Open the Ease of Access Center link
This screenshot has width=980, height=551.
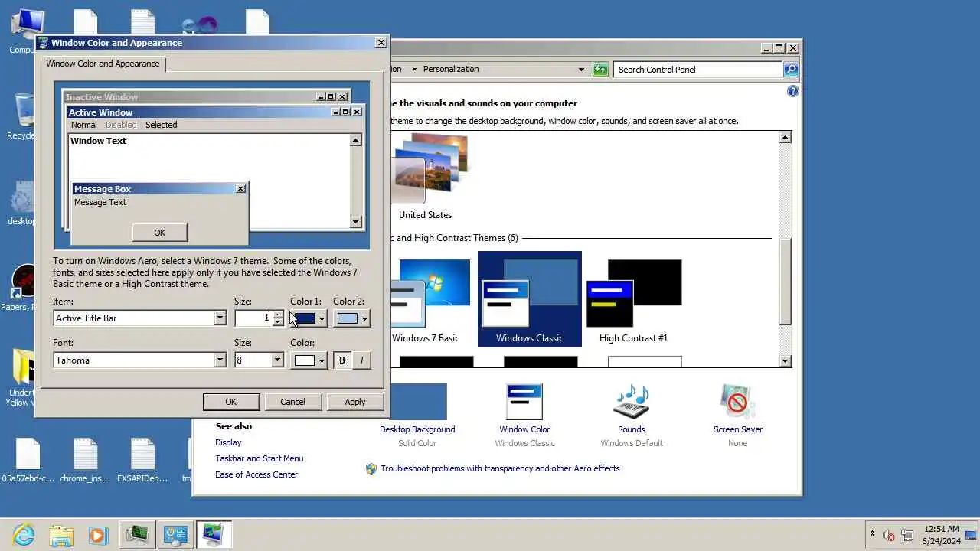(256, 474)
